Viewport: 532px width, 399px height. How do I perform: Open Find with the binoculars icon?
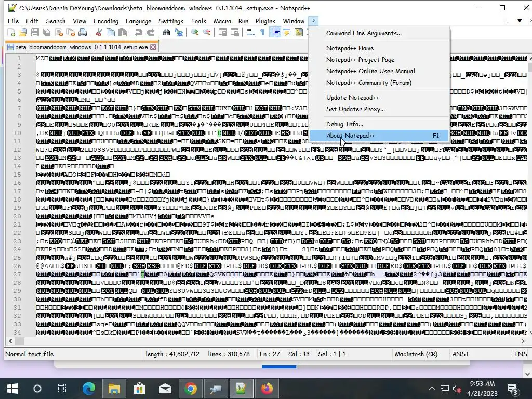click(166, 33)
